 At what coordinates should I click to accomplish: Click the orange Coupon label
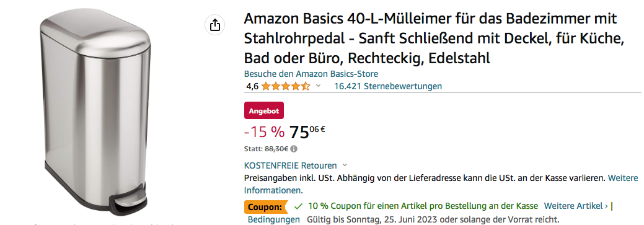pyautogui.click(x=265, y=206)
